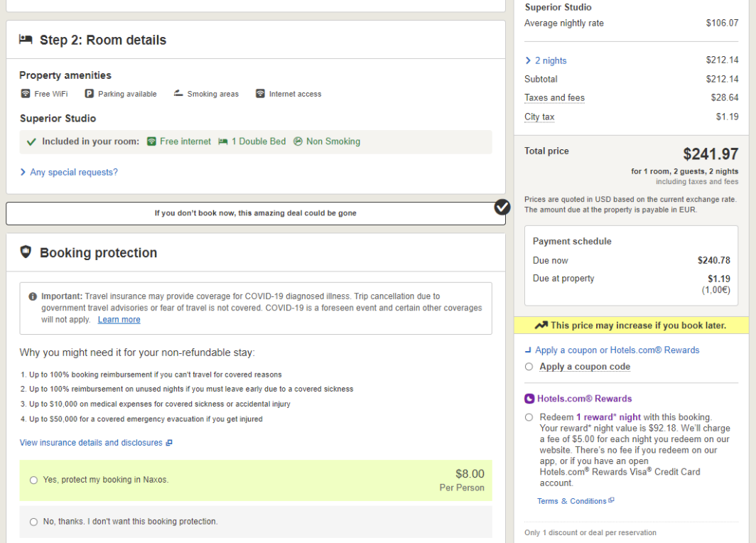Open the Terms & Conditions link
The width and height of the screenshot is (756, 543).
click(572, 500)
